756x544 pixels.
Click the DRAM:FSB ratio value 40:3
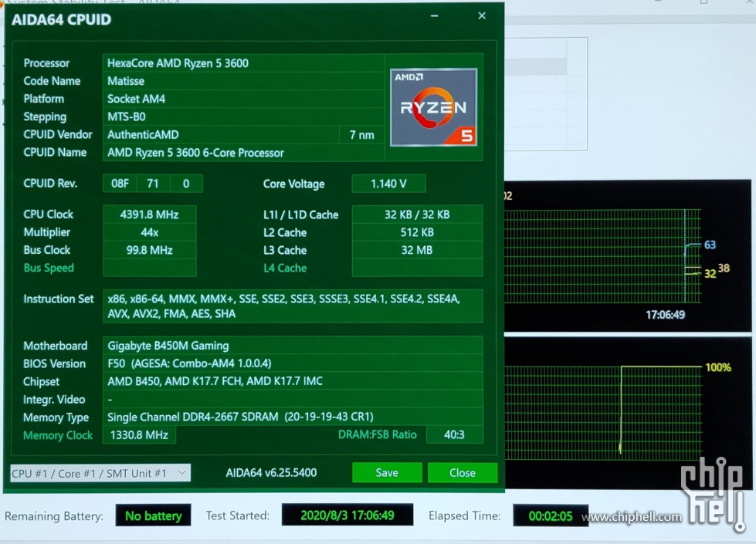click(x=454, y=434)
